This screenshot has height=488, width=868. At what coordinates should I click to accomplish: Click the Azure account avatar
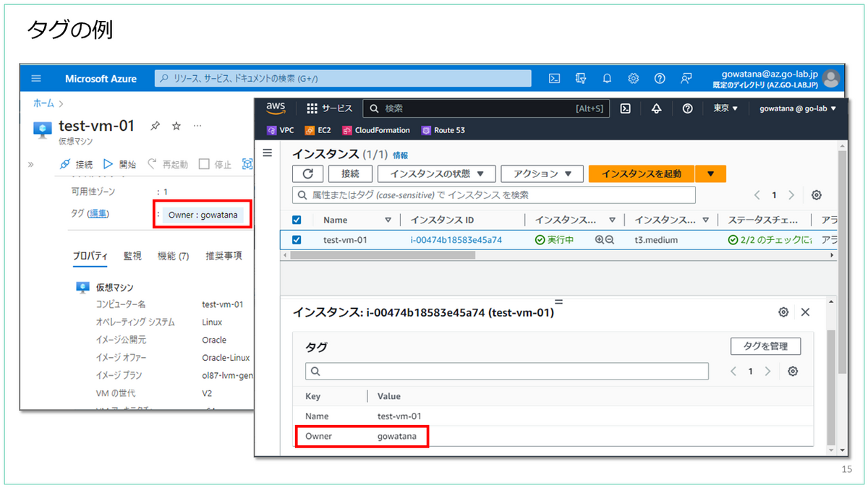831,78
